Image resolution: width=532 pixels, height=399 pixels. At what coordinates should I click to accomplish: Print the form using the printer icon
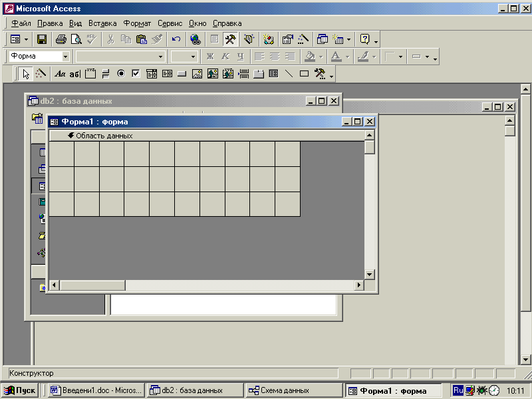click(61, 39)
